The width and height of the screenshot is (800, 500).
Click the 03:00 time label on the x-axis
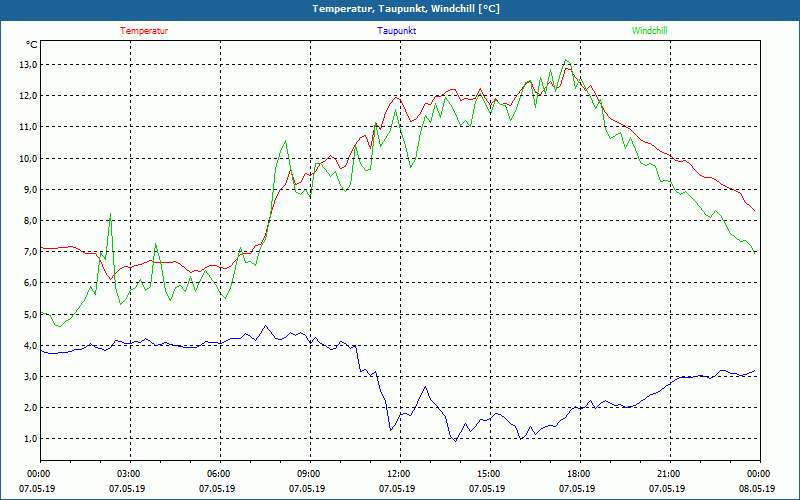coord(130,473)
